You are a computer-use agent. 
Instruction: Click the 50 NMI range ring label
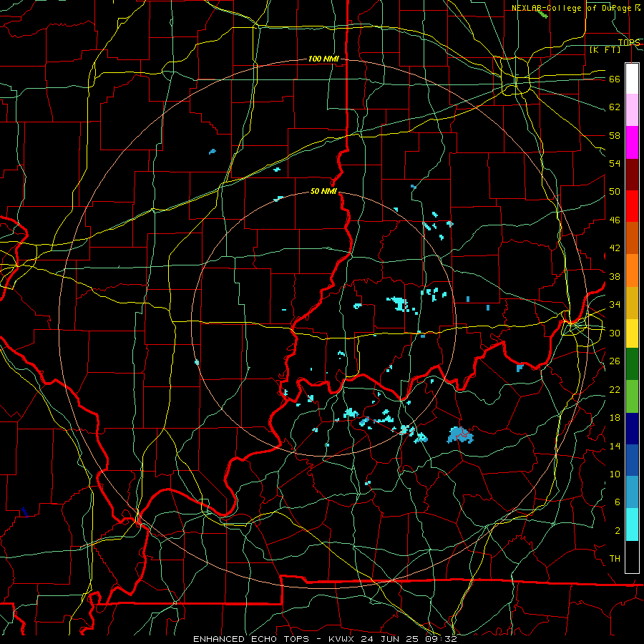click(323, 191)
